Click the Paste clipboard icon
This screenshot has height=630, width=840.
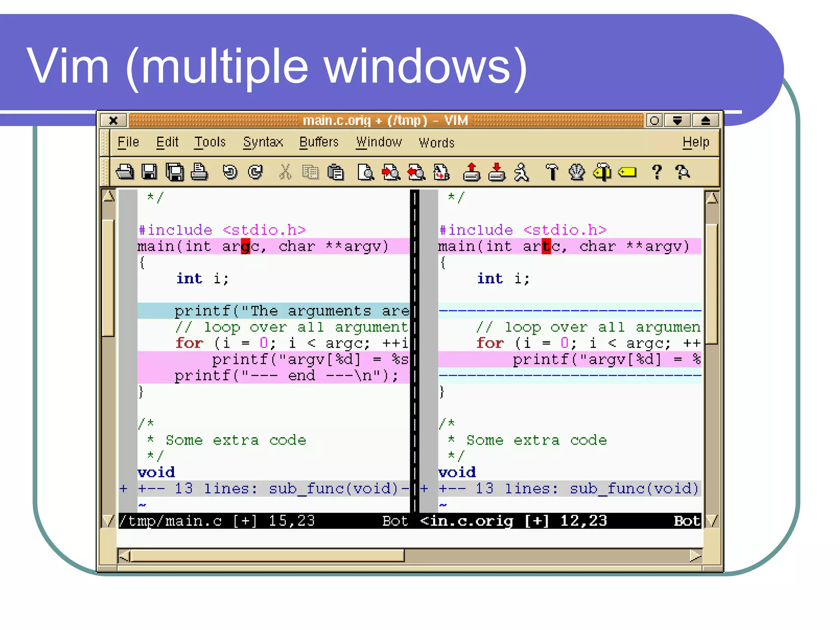pyautogui.click(x=336, y=172)
